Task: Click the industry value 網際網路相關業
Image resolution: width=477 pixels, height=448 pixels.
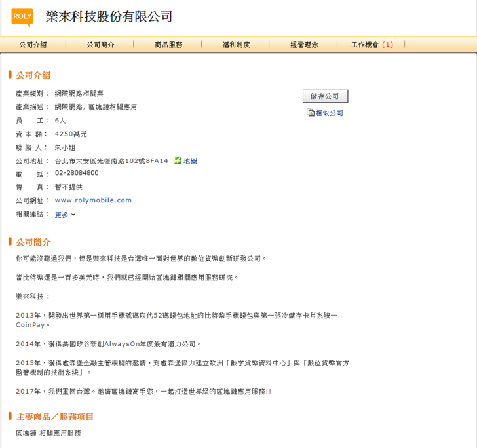Action: click(x=79, y=94)
